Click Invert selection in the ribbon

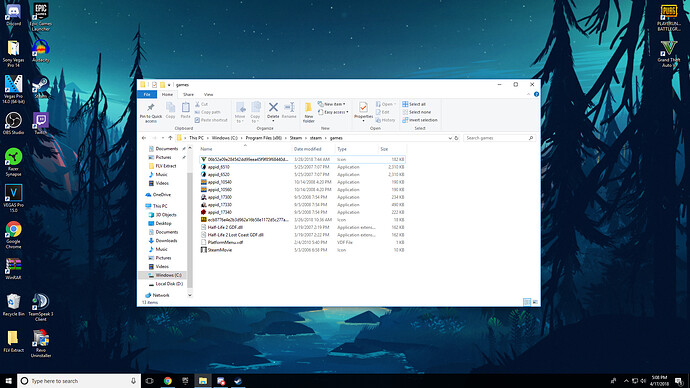coord(420,120)
